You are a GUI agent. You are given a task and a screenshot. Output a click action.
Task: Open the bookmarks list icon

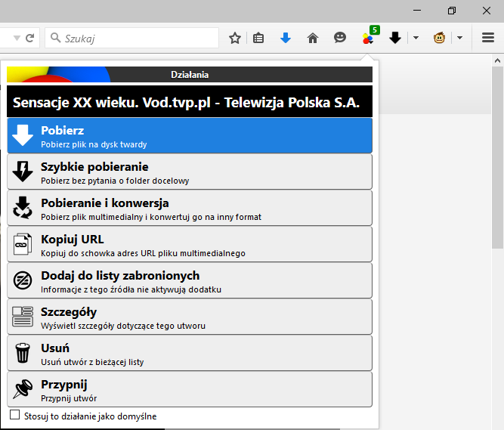[258, 39]
